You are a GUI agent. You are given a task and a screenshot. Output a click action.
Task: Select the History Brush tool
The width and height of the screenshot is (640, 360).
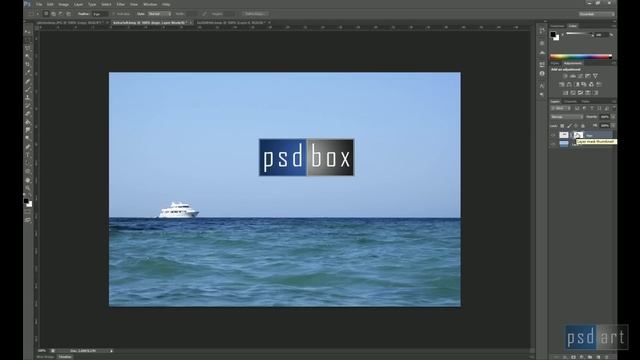click(x=28, y=106)
